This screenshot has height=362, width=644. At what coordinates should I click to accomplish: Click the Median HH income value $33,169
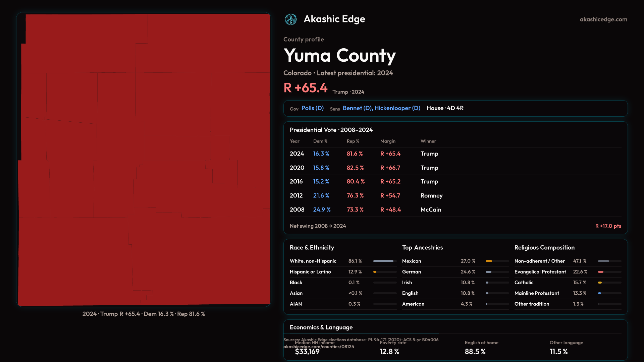pos(307,352)
